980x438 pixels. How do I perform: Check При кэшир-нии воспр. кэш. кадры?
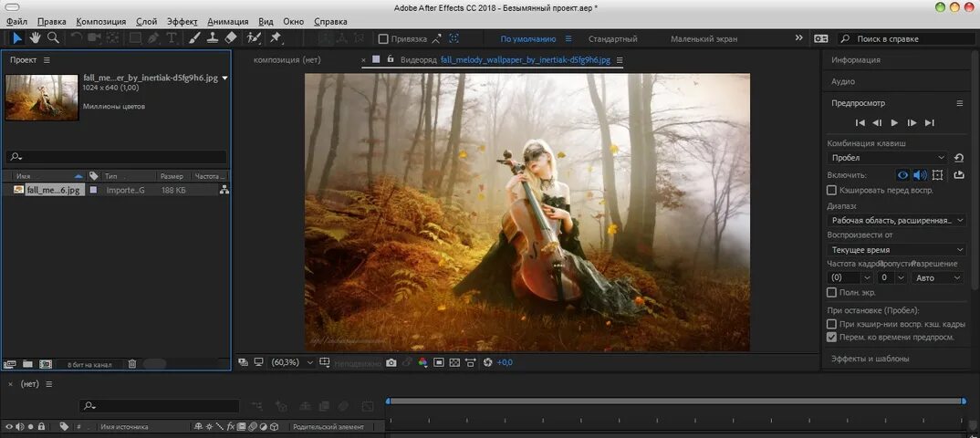pyautogui.click(x=831, y=324)
